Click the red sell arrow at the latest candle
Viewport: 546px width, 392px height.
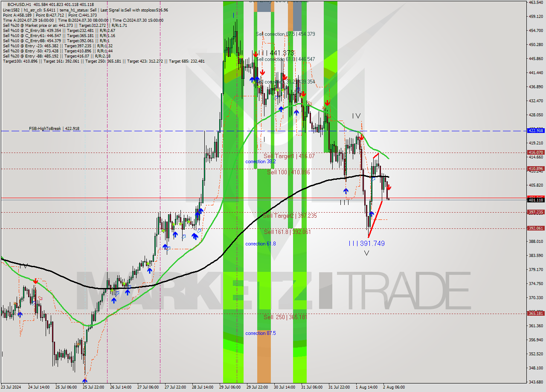tap(389, 187)
